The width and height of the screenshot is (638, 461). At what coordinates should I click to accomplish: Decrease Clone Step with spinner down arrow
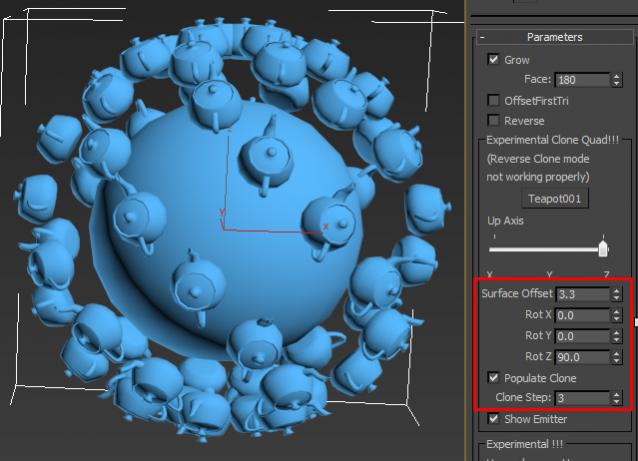616,401
